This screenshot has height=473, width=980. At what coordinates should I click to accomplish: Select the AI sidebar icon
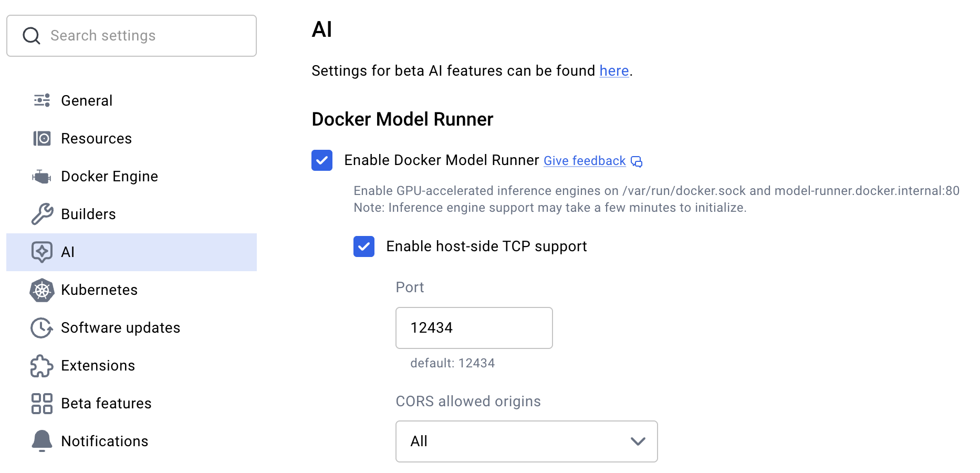click(41, 252)
